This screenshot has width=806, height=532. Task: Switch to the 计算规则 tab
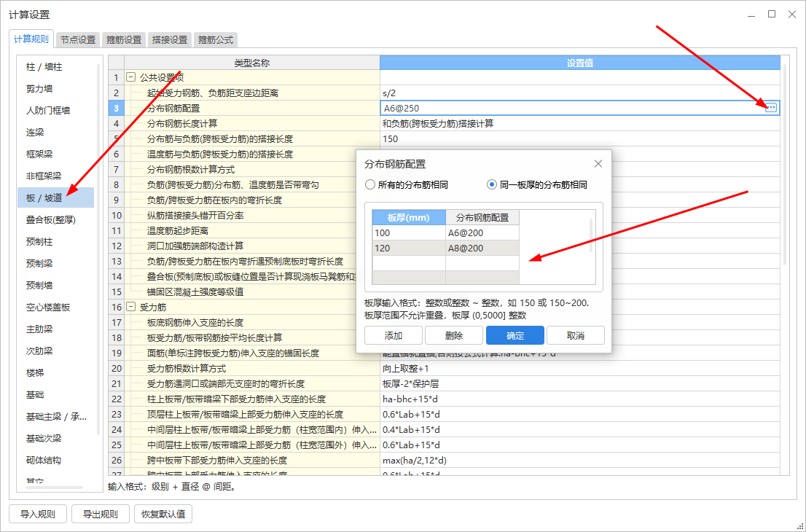click(31, 39)
